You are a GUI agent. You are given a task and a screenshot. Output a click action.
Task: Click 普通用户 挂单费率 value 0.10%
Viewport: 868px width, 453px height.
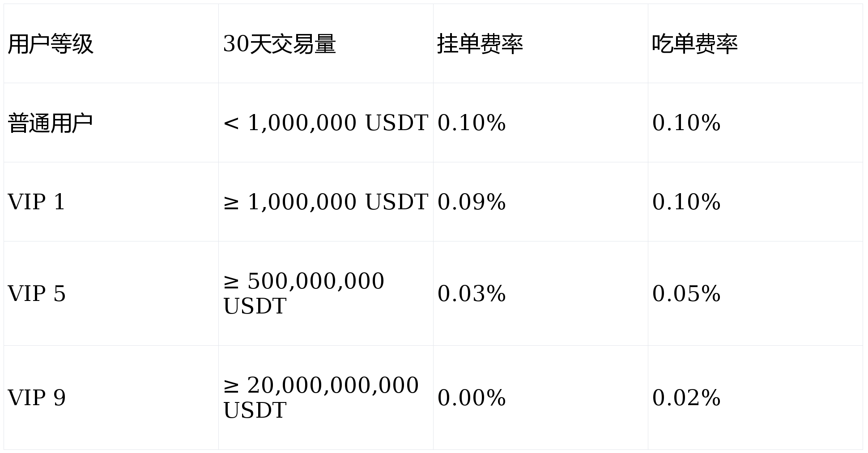click(472, 123)
